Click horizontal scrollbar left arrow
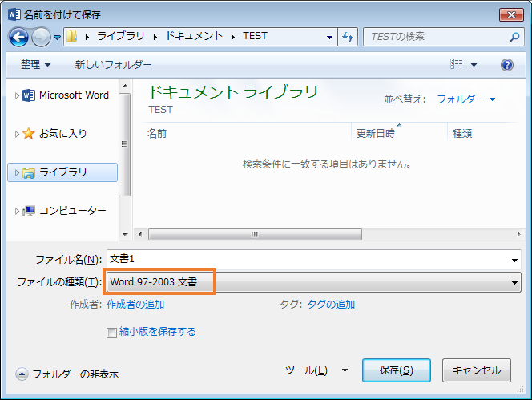The height and width of the screenshot is (400, 532). pos(140,234)
